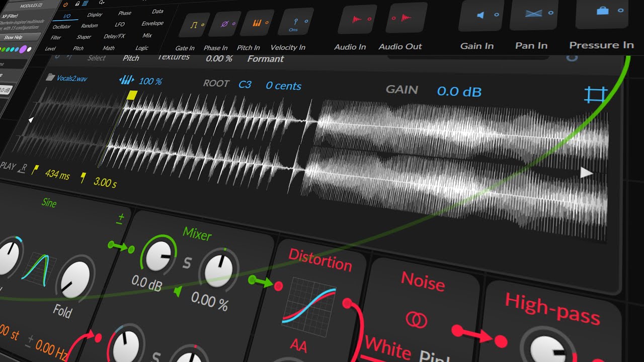
Task: Click the blue waveform speed icon
Action: tap(126, 80)
